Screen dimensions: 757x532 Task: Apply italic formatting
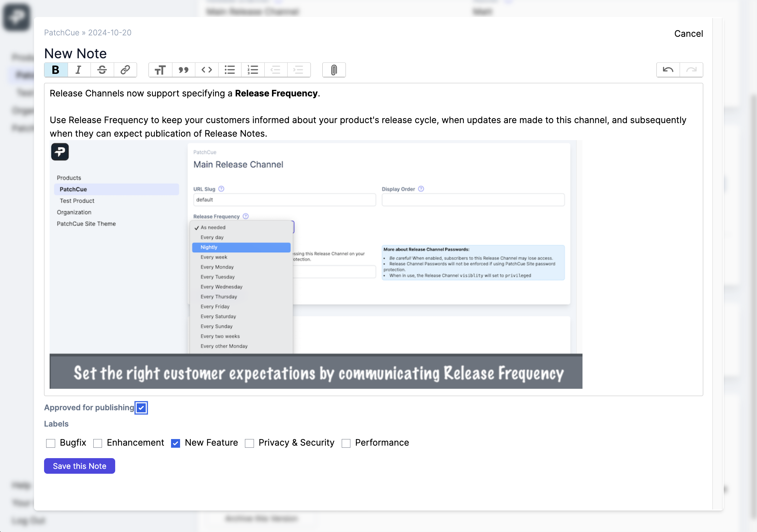79,70
